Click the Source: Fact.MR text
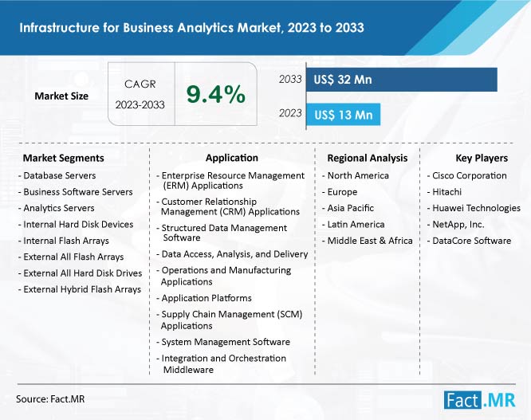 (x=50, y=399)
